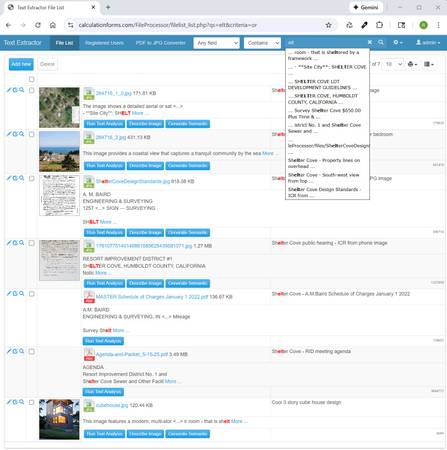The width and height of the screenshot is (447, 450).
Task: Pick suggestion 'SHELTER COVE LOT DEVELOPMENT GUIDELINES'
Action: coord(327,84)
